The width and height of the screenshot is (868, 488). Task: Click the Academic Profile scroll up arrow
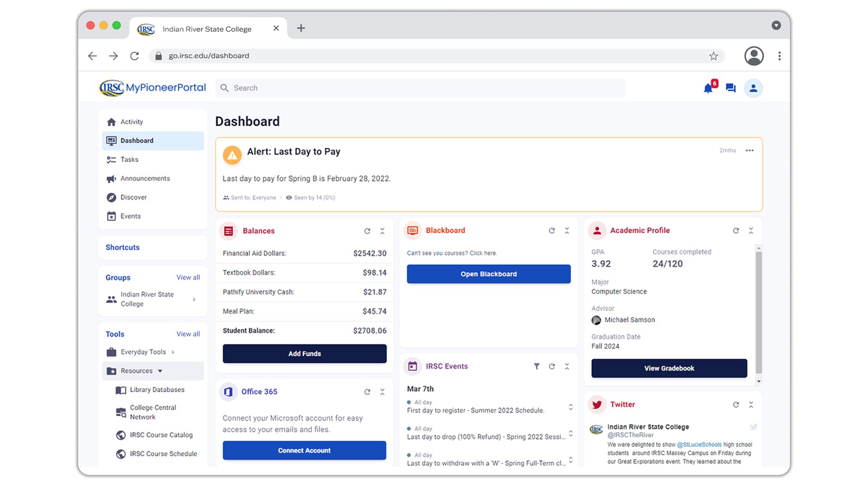(x=759, y=248)
